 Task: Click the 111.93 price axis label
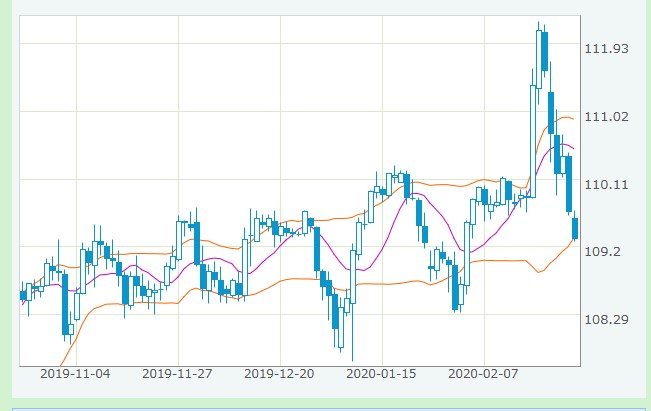(608, 49)
